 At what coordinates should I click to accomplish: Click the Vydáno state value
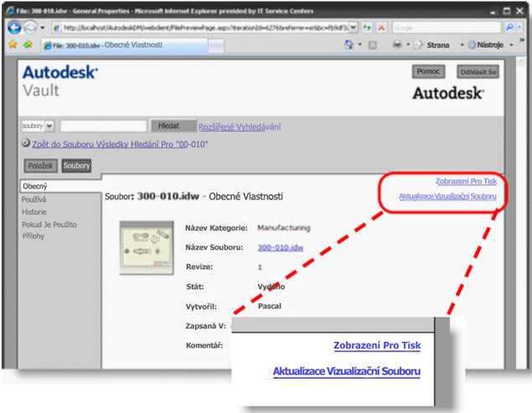(271, 287)
